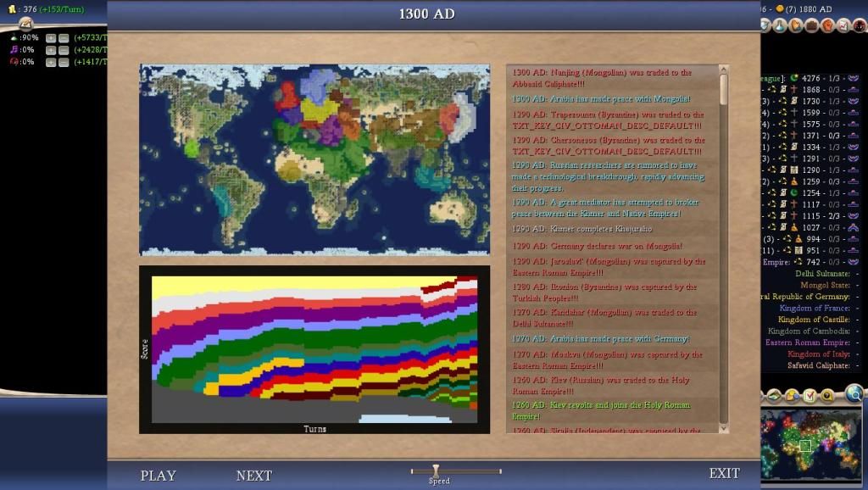Decrease the research rate with minus button

pyautogui.click(x=64, y=38)
